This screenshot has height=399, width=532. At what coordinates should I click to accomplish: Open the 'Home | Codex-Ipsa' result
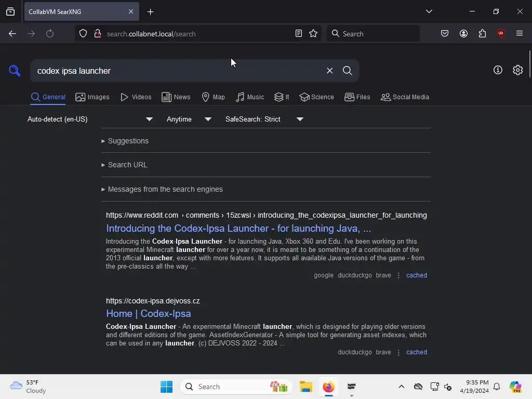(x=149, y=313)
